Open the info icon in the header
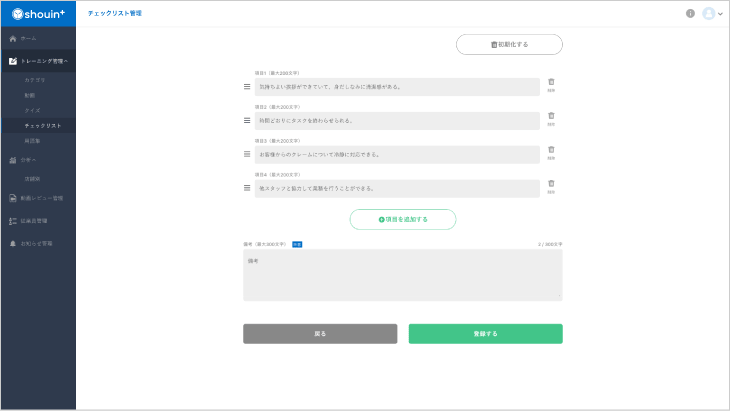This screenshot has width=730, height=412. [x=690, y=14]
